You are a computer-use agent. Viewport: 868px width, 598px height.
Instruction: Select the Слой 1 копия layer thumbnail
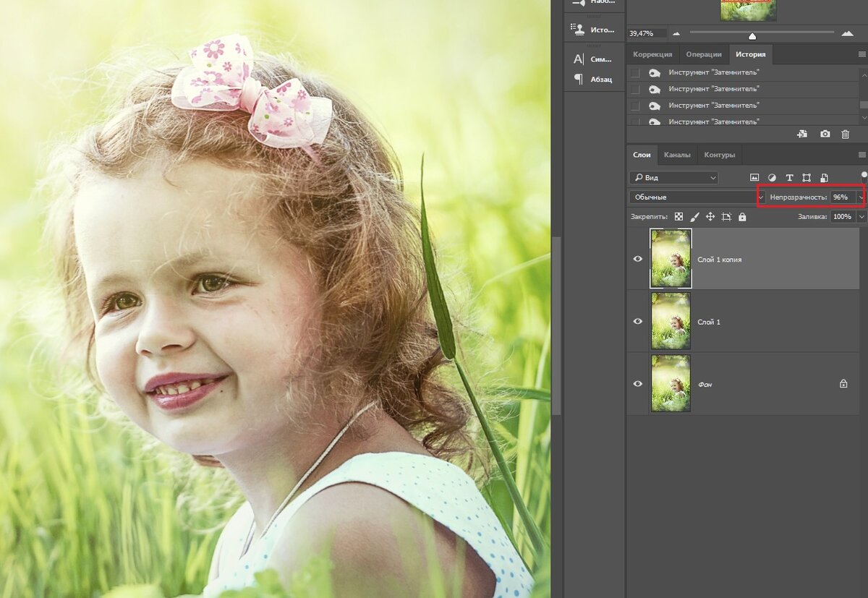671,259
